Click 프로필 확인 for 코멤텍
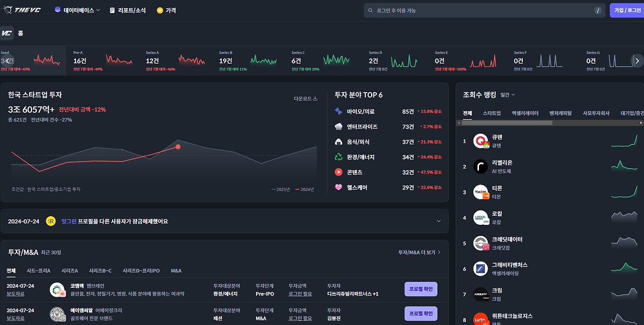This screenshot has height=325, width=644. pos(421,289)
